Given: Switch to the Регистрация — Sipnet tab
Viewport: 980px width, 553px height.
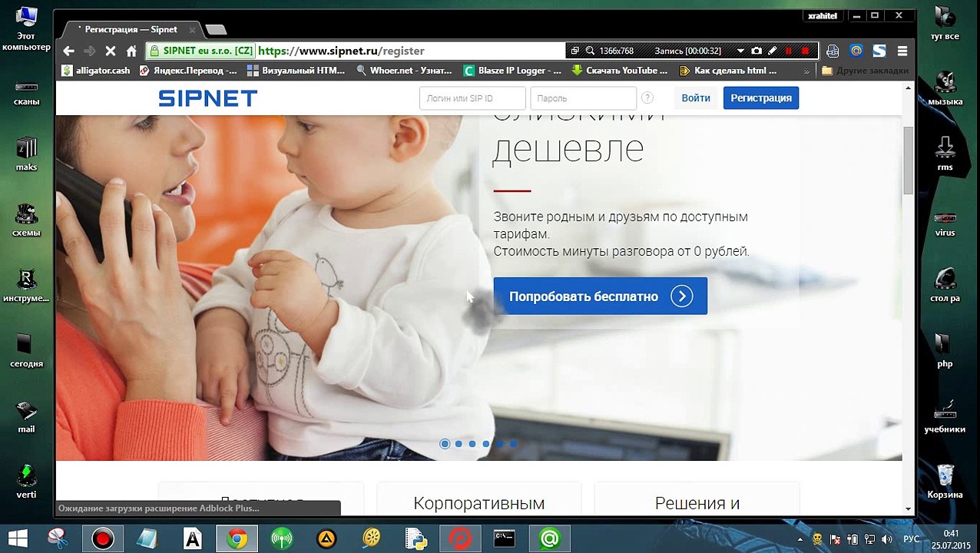Looking at the screenshot, I should tap(131, 29).
